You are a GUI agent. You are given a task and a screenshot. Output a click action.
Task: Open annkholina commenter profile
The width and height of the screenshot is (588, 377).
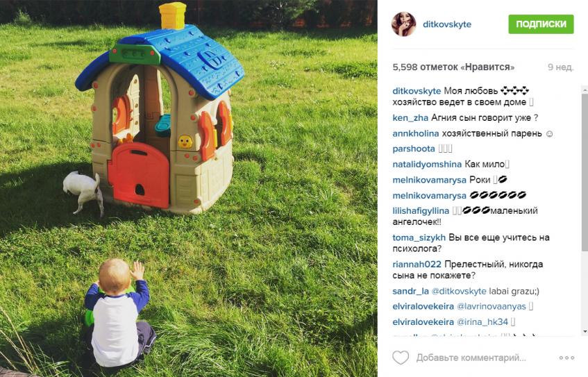[416, 133]
